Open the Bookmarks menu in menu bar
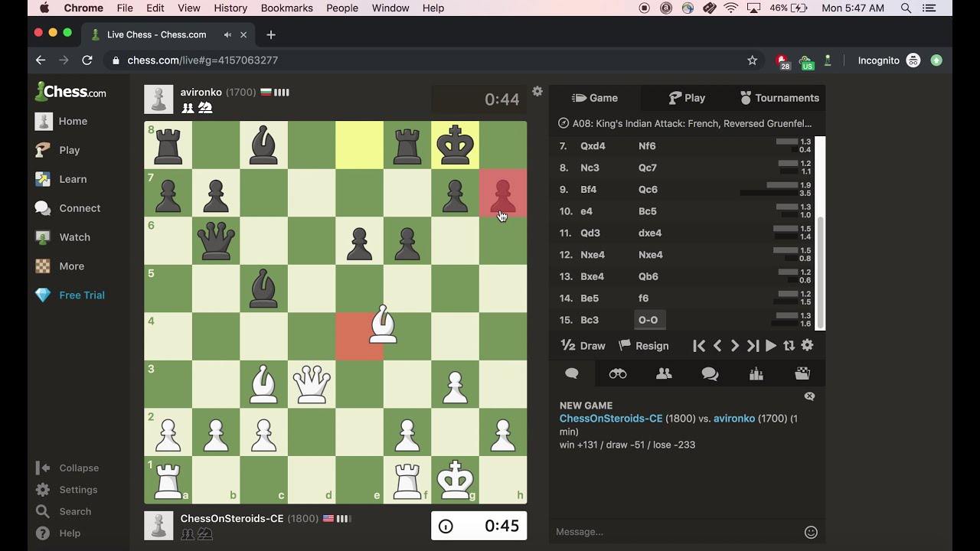 286,8
